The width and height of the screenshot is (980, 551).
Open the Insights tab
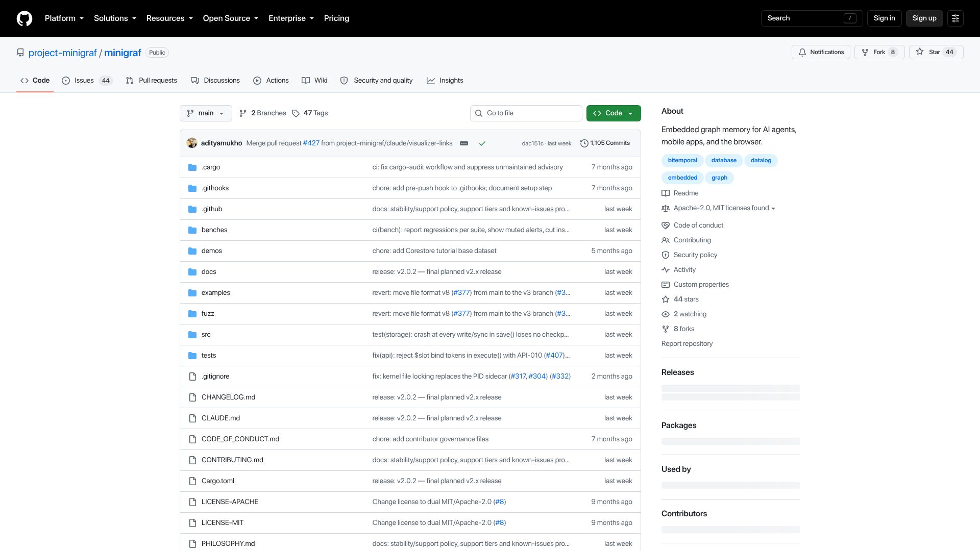[x=445, y=81]
